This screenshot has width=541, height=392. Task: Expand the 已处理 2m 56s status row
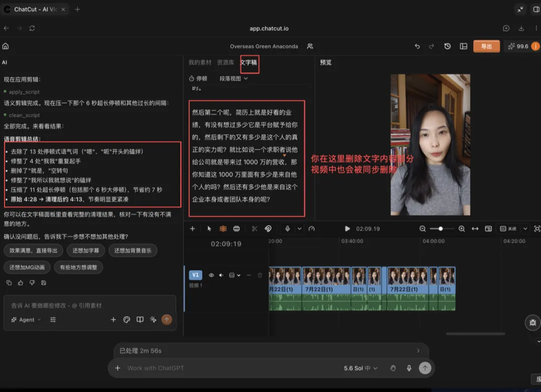tap(271, 350)
